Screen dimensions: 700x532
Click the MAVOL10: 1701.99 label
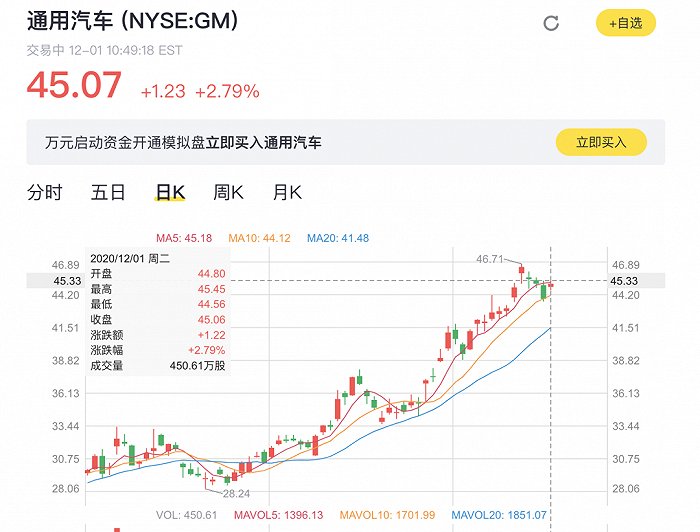[387, 515]
